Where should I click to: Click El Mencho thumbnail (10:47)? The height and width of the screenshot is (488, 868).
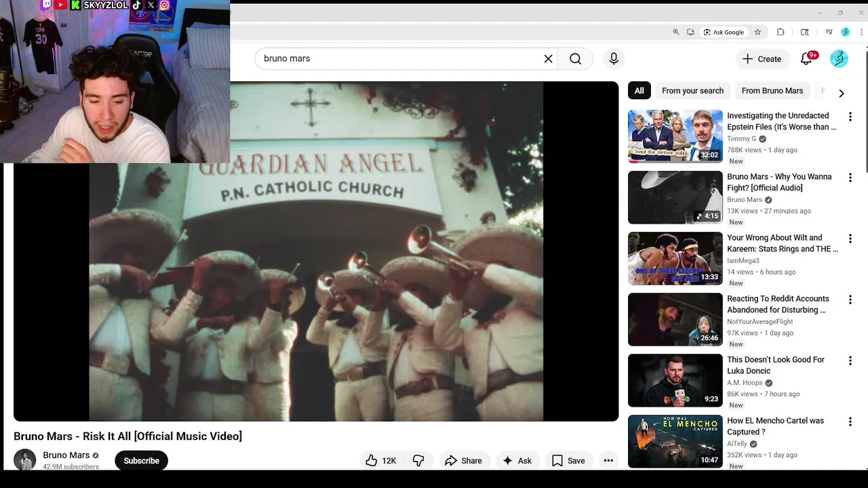[675, 441]
